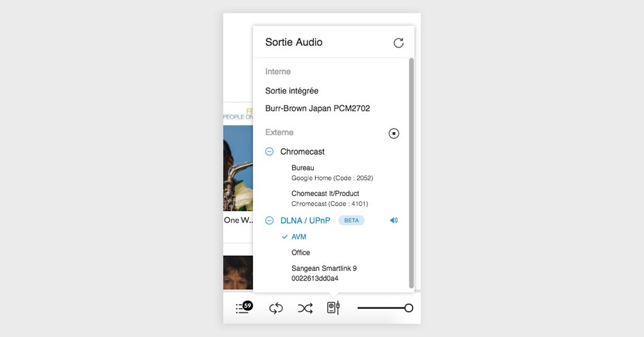Screen dimensions: 644x337
Task: Click the Interne section heading
Action: pyautogui.click(x=277, y=72)
